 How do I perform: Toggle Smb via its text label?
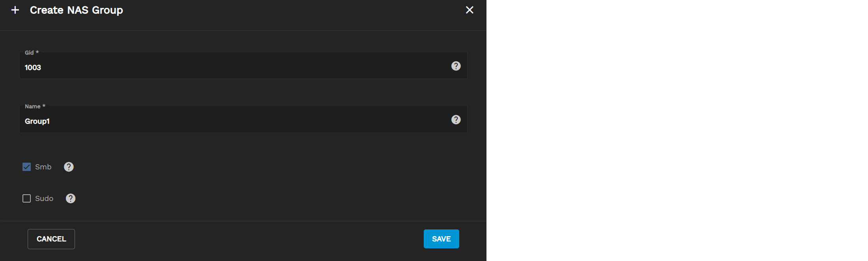click(43, 167)
